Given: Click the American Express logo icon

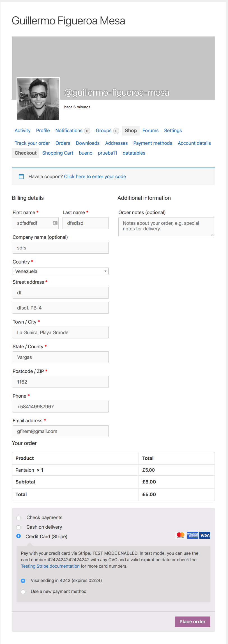Looking at the screenshot, I should click(193, 535).
